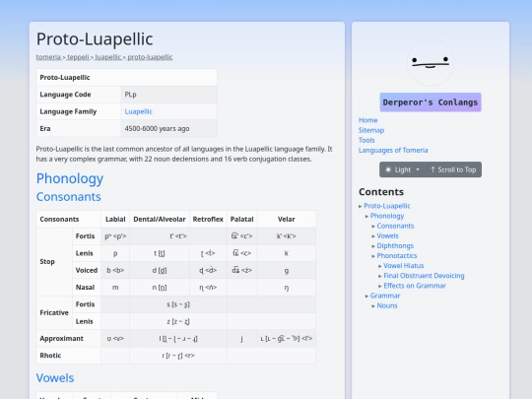Image resolution: width=532 pixels, height=399 pixels.
Task: Jump to Proto-Luapellic in Contents
Action: 387,206
